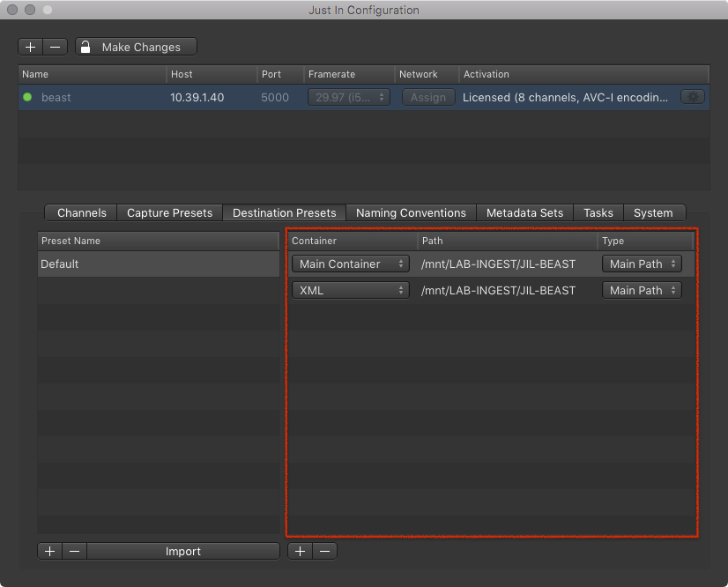Open the Naming Conventions tab
This screenshot has width=728, height=587.
(x=411, y=212)
